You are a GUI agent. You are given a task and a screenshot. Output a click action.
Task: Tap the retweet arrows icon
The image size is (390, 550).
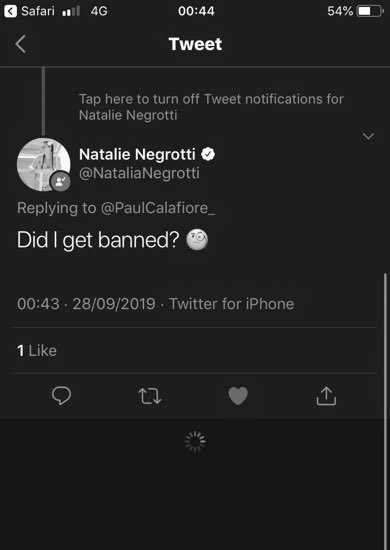click(150, 396)
